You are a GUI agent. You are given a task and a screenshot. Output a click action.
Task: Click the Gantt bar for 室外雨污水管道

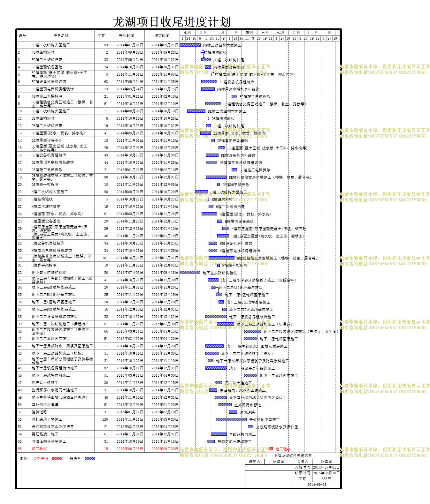click(225, 405)
